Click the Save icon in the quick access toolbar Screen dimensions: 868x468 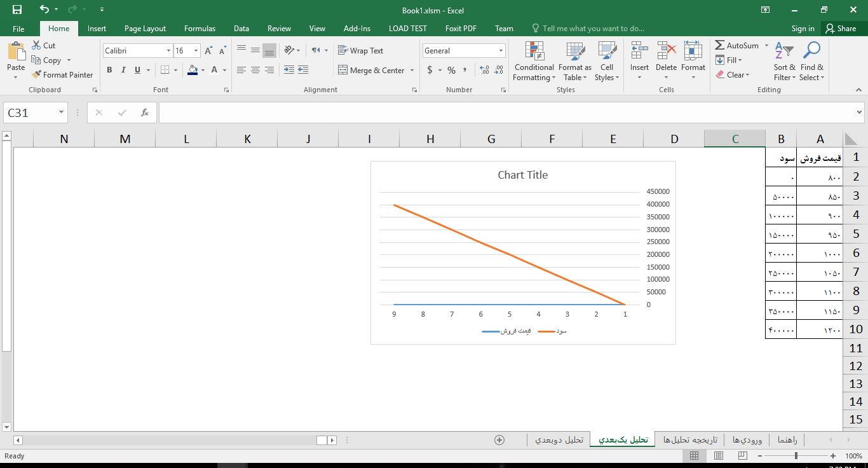tap(17, 10)
